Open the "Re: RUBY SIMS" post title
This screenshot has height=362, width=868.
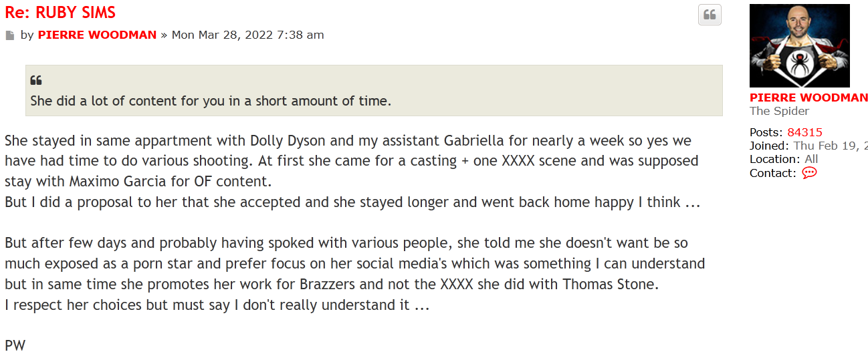[60, 12]
